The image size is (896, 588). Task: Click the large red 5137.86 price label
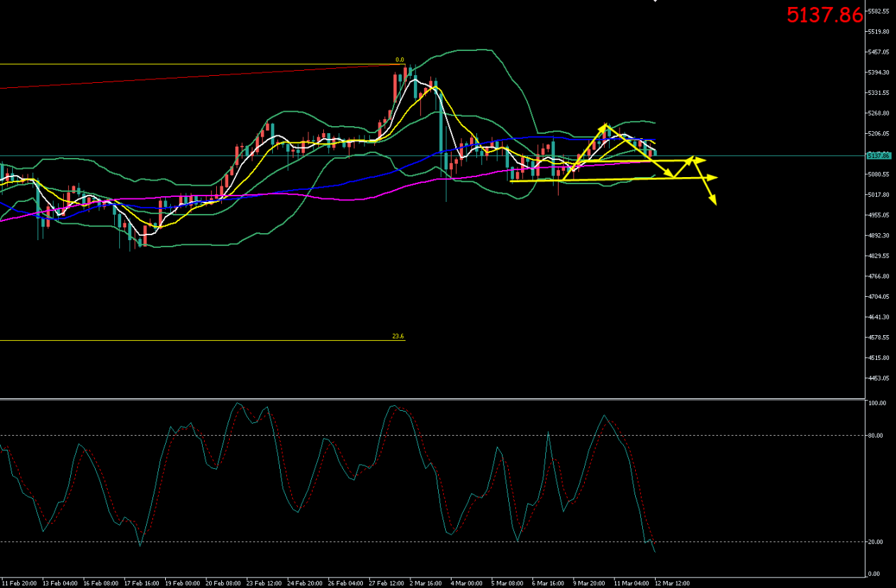825,15
